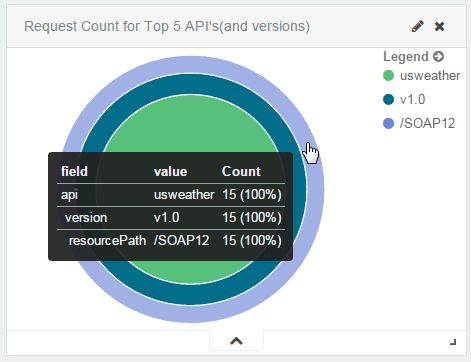Expand the bottom chevron-up spy panel toggle
Viewport: 471px width, 362px height.
(x=236, y=341)
